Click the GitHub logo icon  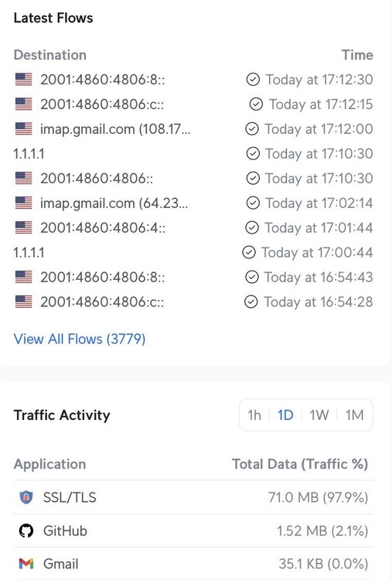click(26, 531)
